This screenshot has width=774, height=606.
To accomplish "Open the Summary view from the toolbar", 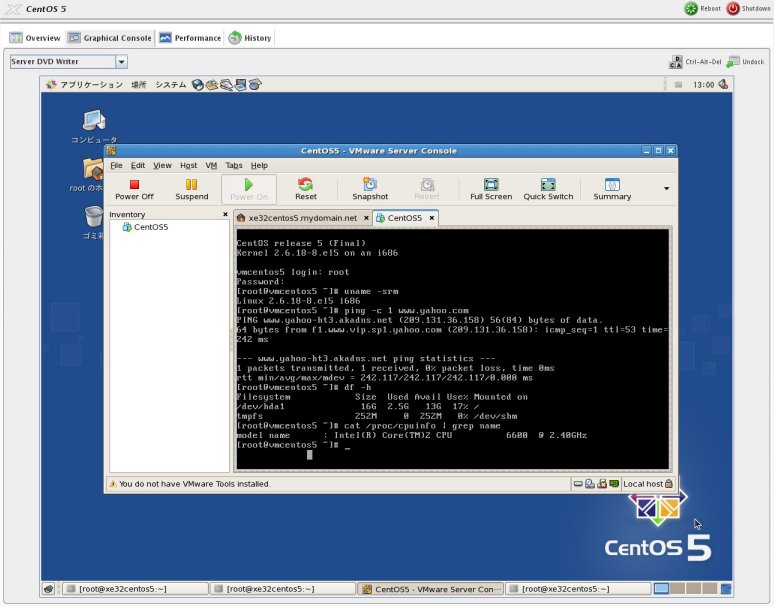I will (612, 189).
